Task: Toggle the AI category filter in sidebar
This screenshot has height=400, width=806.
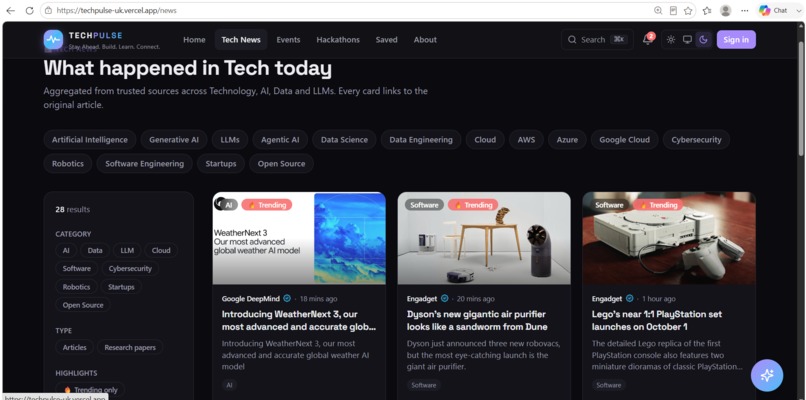Action: (66, 250)
